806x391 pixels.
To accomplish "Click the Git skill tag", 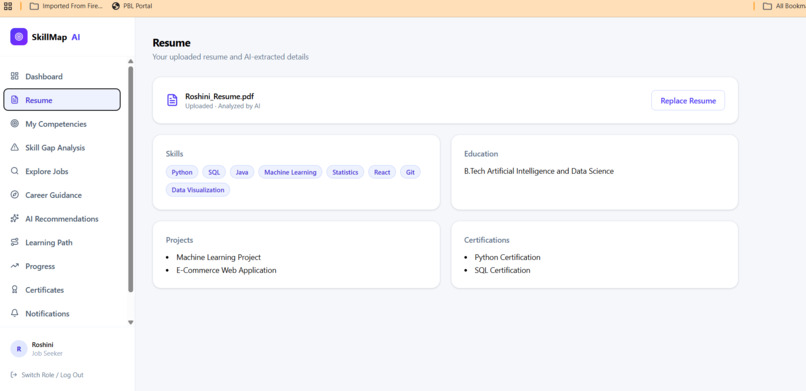I will [410, 172].
